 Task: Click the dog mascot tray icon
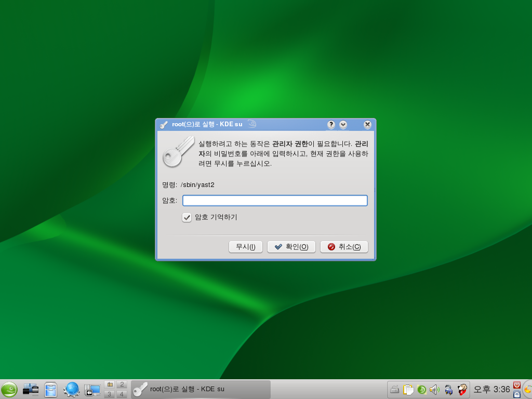[462, 390]
